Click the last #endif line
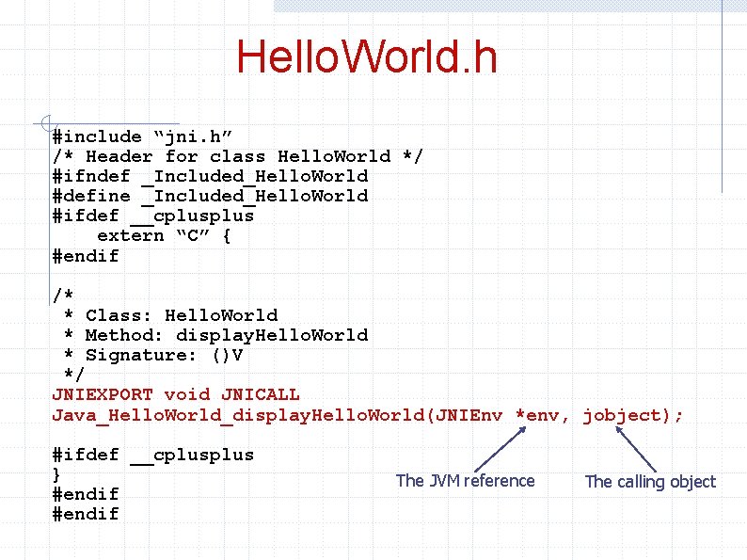This screenshot has height=560, width=747. (86, 514)
